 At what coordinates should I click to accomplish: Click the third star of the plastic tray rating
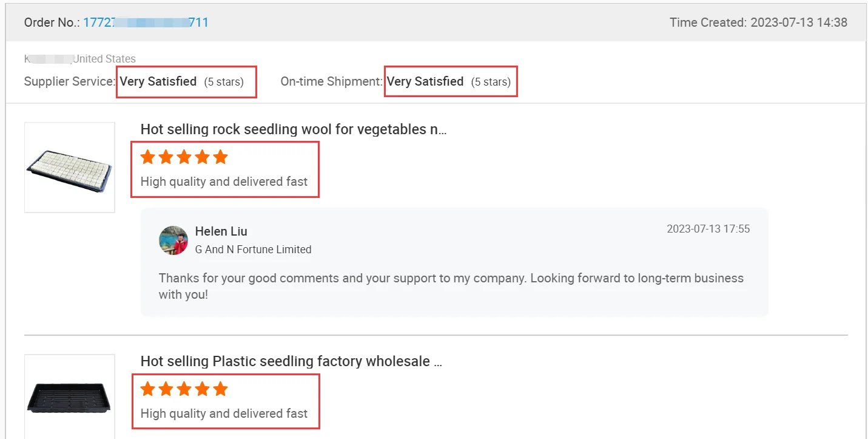(x=184, y=389)
